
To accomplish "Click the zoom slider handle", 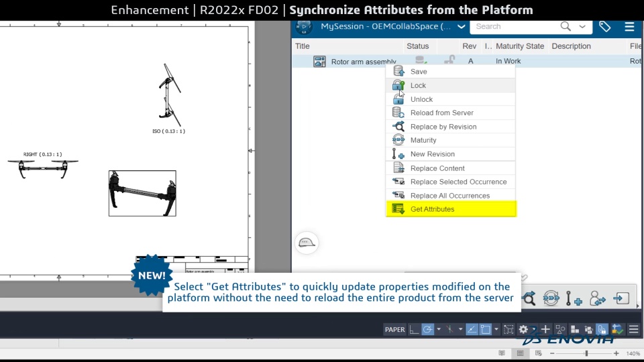I will click(586, 353).
